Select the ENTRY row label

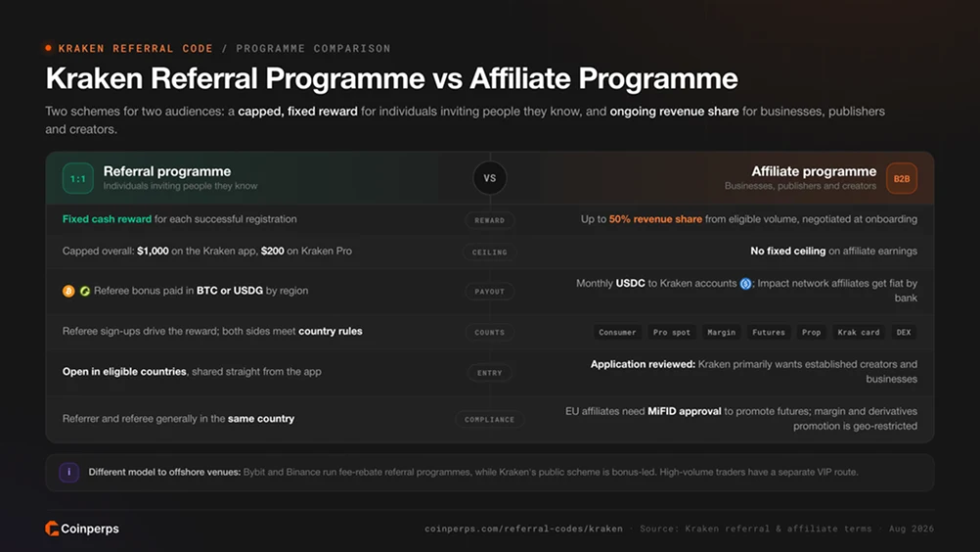(x=489, y=373)
